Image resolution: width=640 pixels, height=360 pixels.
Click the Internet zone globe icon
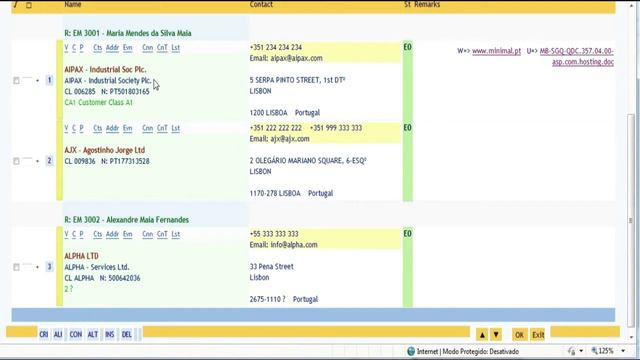click(411, 351)
